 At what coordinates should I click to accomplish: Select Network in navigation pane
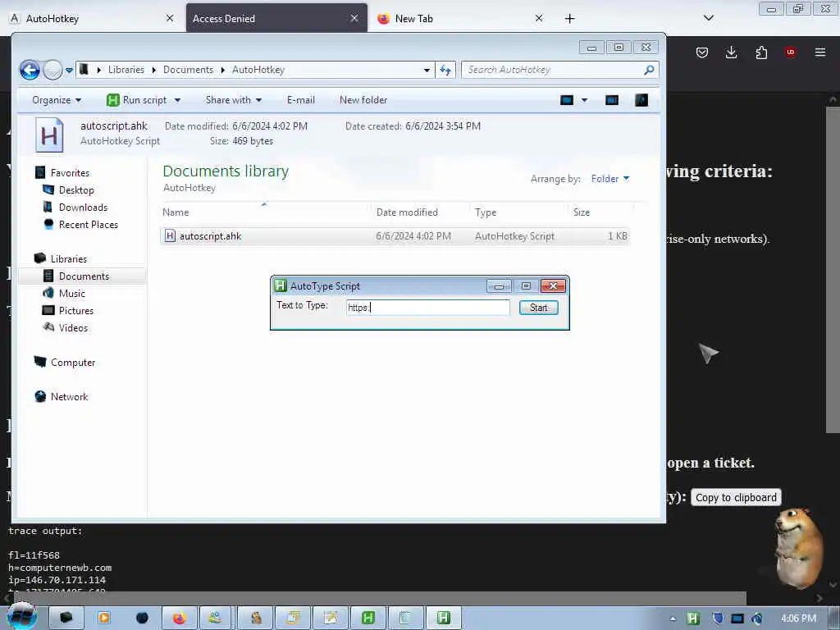tap(61, 397)
